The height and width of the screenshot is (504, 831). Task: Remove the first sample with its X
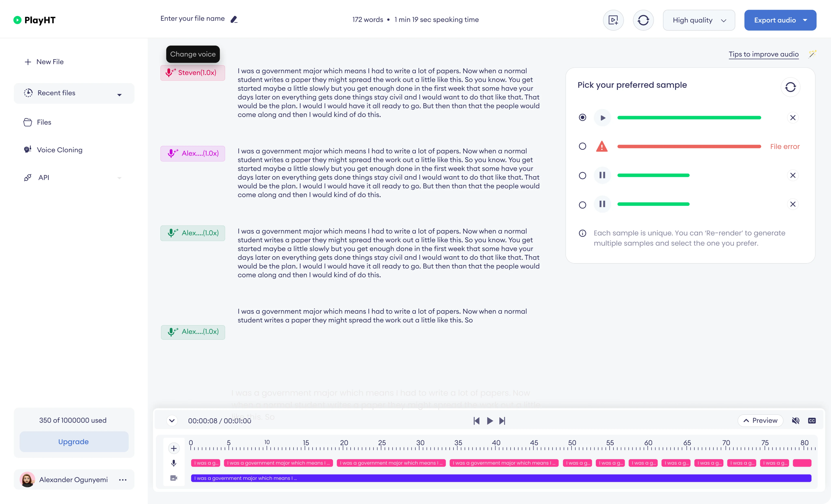tap(793, 118)
